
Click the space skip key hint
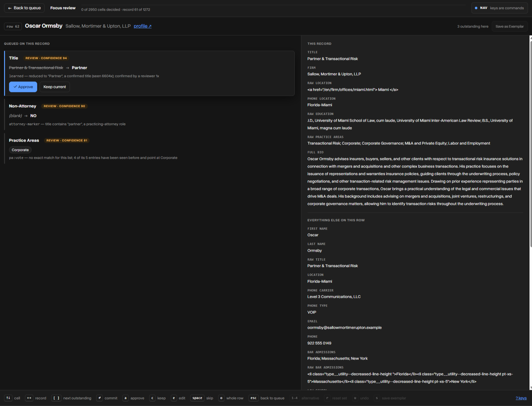[197, 398]
